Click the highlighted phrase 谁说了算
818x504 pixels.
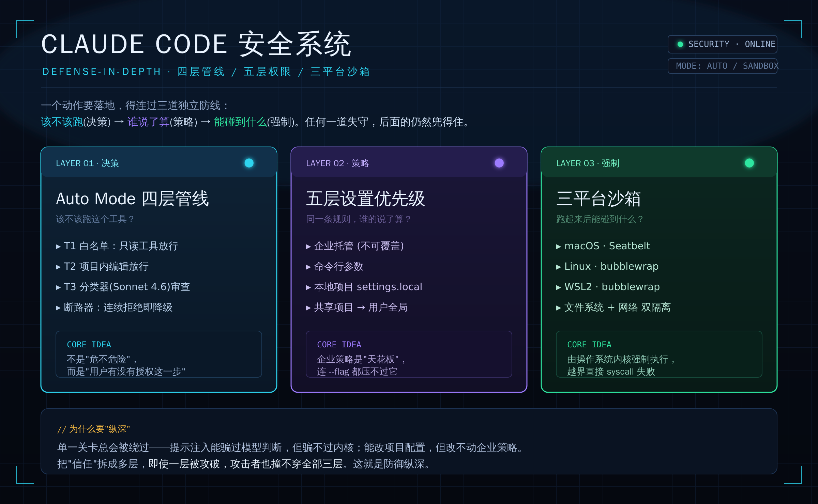149,122
